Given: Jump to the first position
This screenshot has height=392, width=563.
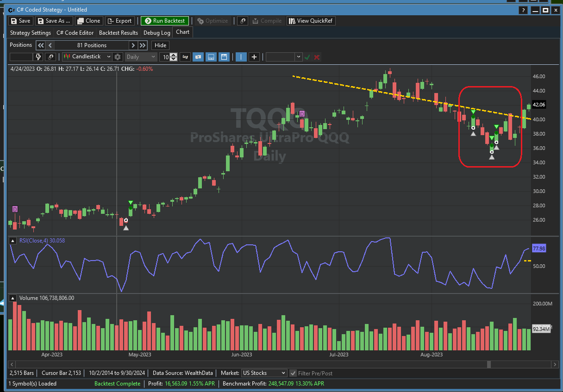Looking at the screenshot, I should pos(40,45).
